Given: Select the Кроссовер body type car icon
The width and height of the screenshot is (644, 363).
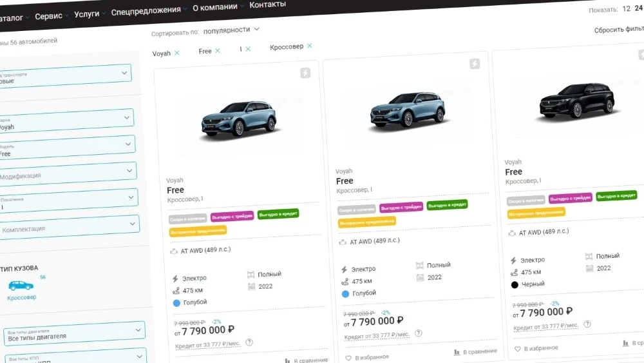Looking at the screenshot, I should 21,285.
